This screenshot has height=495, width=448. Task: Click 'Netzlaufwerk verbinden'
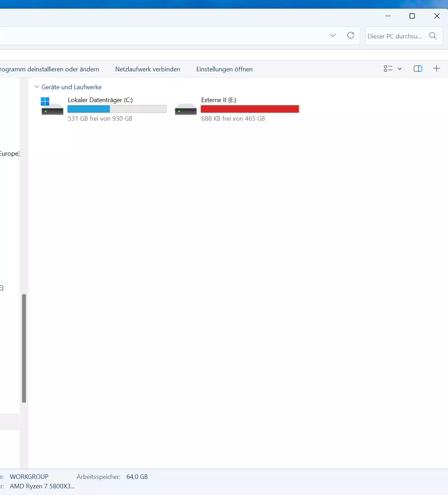[148, 69]
